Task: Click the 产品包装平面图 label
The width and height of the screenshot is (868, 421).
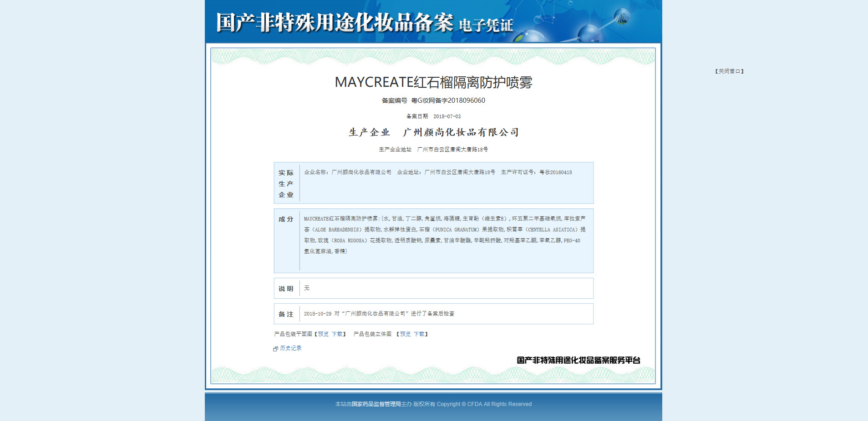Action: point(293,334)
